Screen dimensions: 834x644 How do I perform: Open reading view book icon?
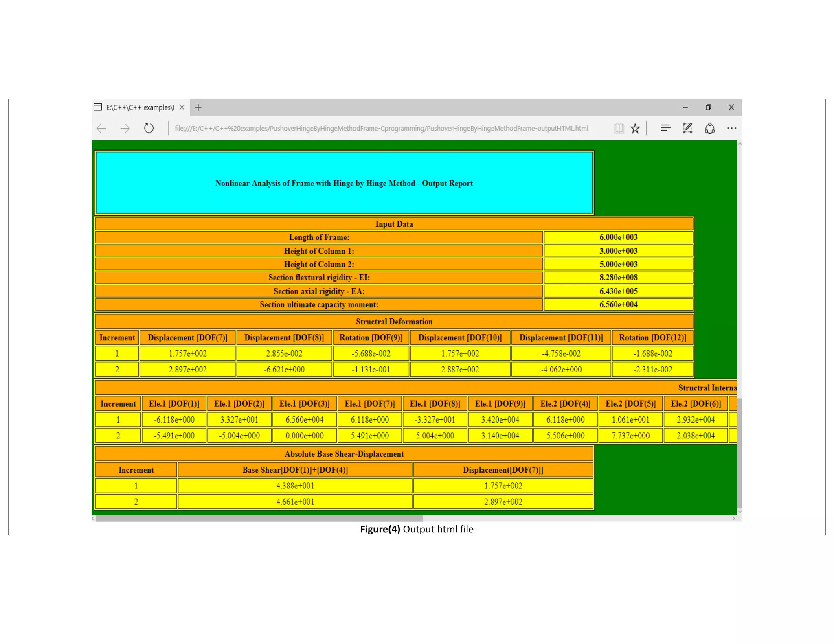click(x=619, y=129)
